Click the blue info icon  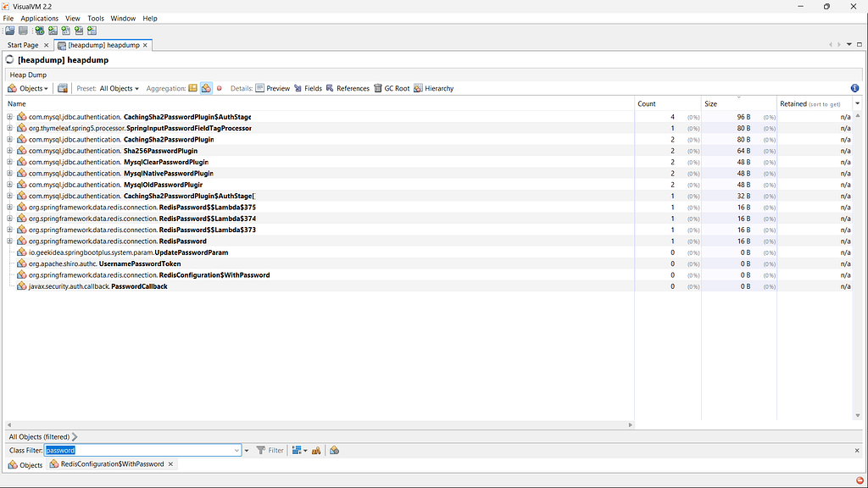pos(854,88)
